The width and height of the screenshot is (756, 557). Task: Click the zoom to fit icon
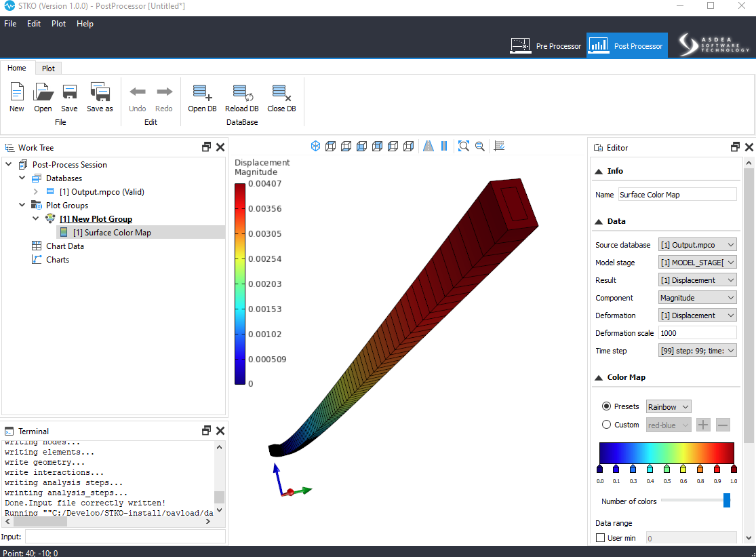464,146
